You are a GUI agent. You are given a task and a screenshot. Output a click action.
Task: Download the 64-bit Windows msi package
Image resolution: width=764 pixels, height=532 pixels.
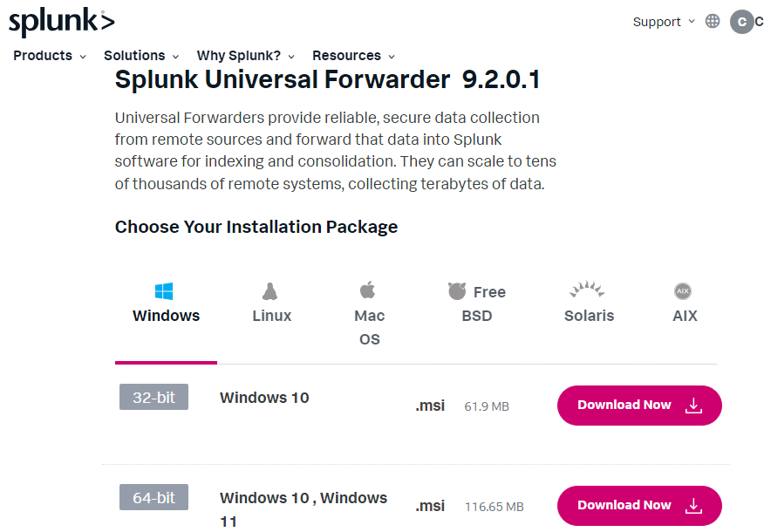[639, 506]
